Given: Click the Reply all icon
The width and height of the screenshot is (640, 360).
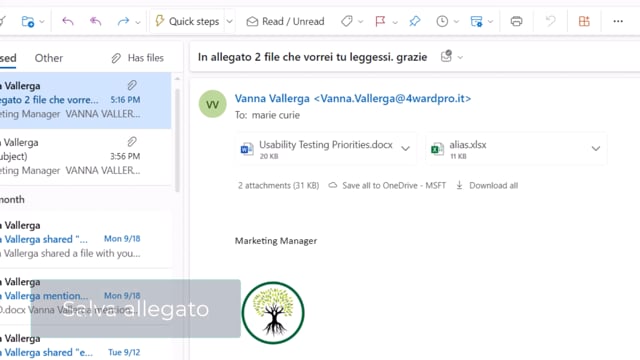Looking at the screenshot, I should 96,21.
